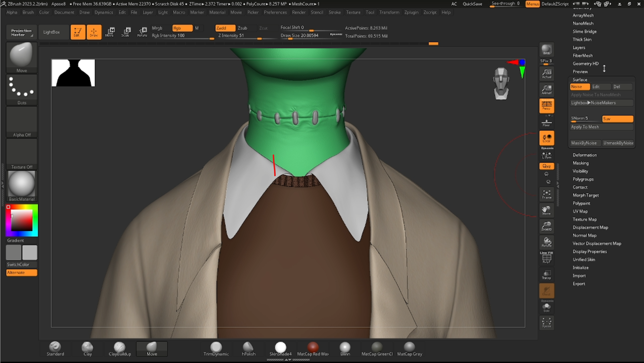
Task: Collapse the Surface subpalette
Action: click(580, 79)
